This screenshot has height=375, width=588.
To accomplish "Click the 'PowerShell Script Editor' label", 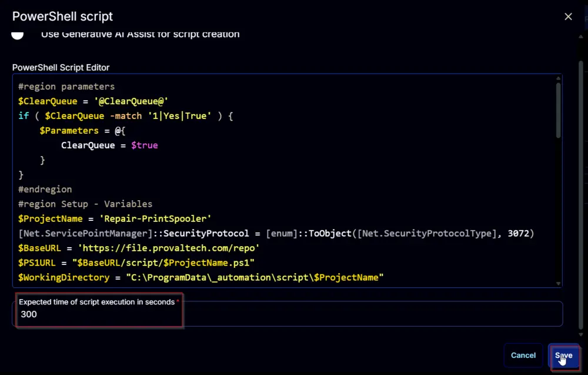I will (61, 68).
